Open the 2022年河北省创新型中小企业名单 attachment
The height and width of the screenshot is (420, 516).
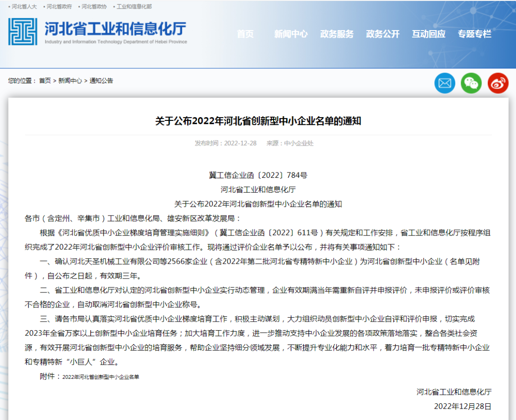pos(101,377)
